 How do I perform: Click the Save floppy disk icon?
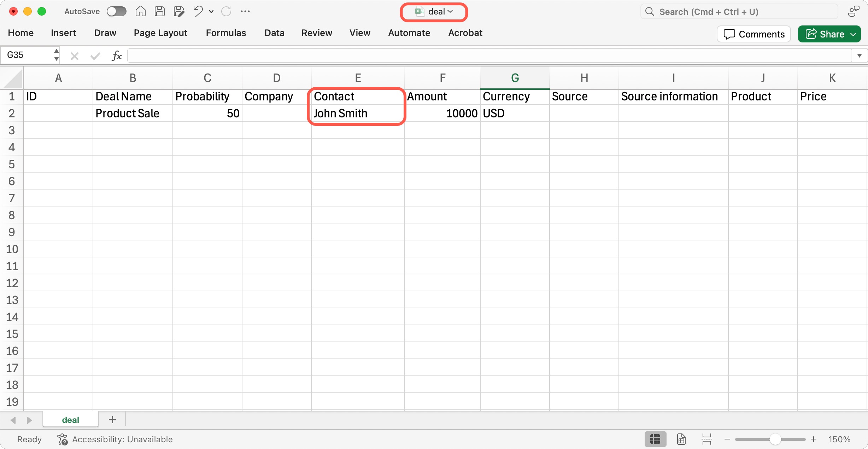pos(160,12)
